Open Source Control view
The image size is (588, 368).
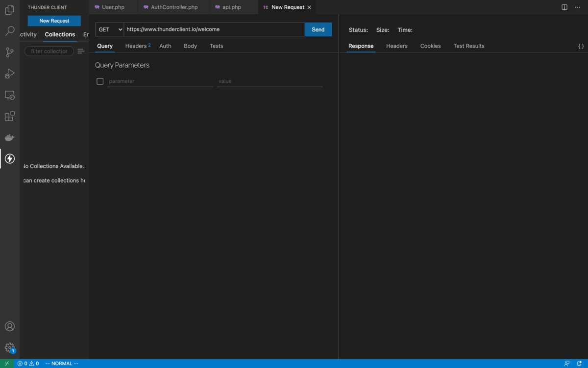click(x=9, y=53)
